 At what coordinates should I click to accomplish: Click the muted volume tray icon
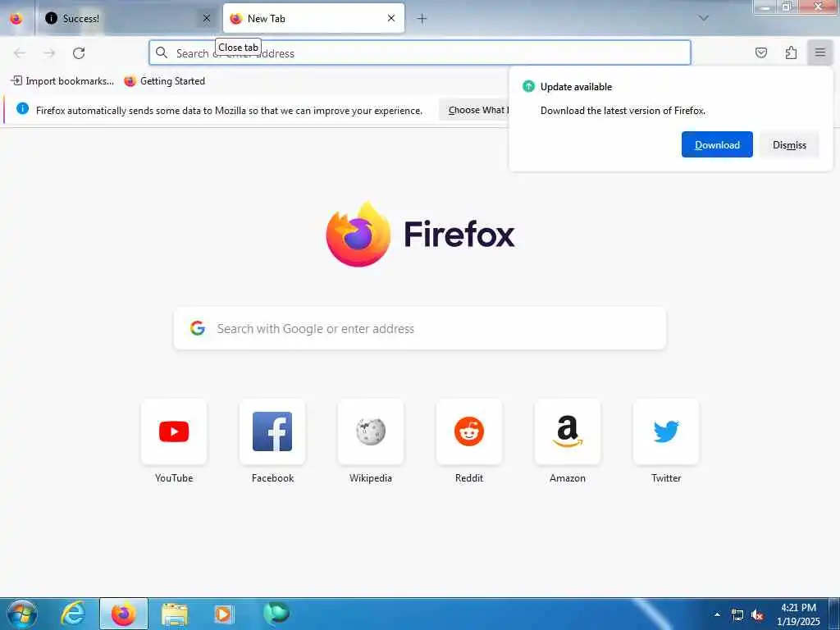(x=757, y=615)
